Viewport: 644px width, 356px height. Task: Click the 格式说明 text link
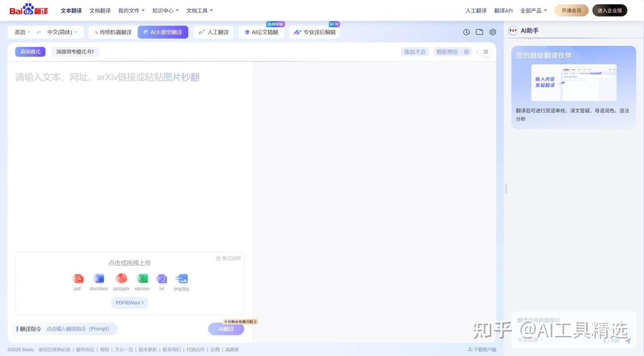pos(231,258)
